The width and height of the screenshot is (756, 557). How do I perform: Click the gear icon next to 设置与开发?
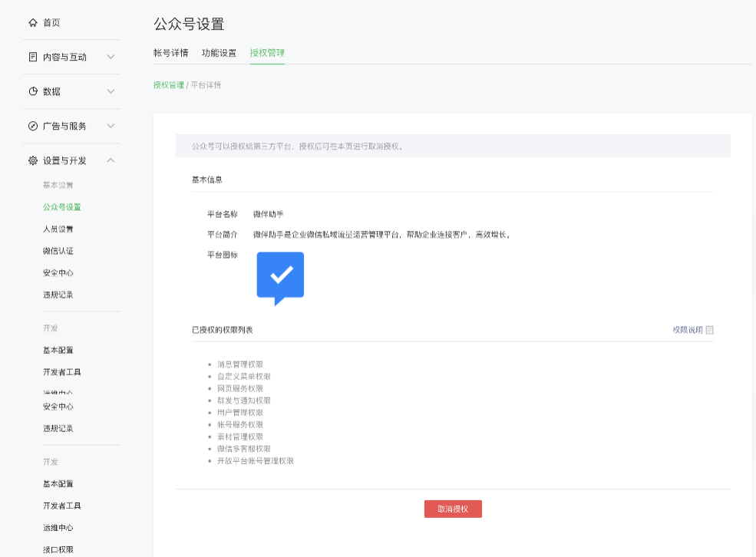tap(33, 160)
